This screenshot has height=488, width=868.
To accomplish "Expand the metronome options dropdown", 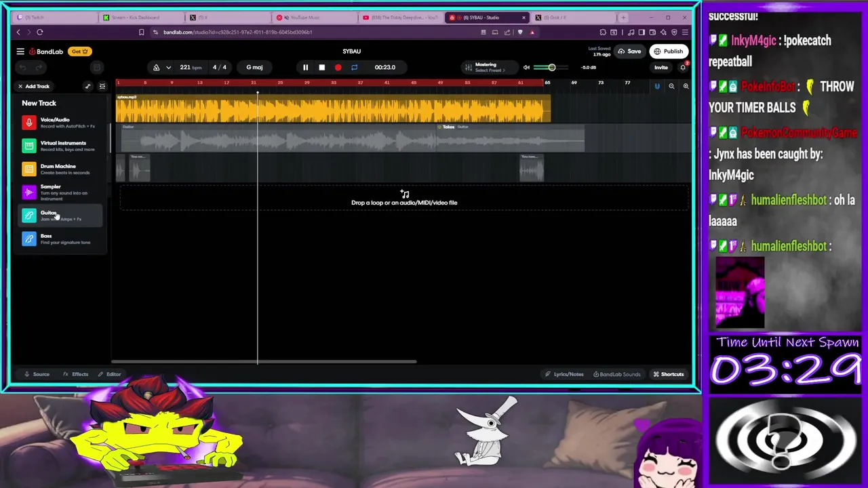I will coord(168,67).
